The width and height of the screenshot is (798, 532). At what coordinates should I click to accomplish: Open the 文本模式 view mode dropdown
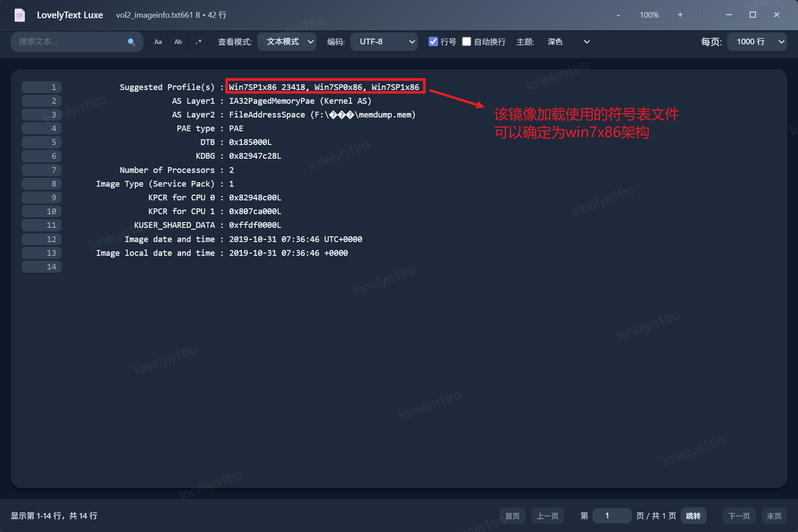287,42
